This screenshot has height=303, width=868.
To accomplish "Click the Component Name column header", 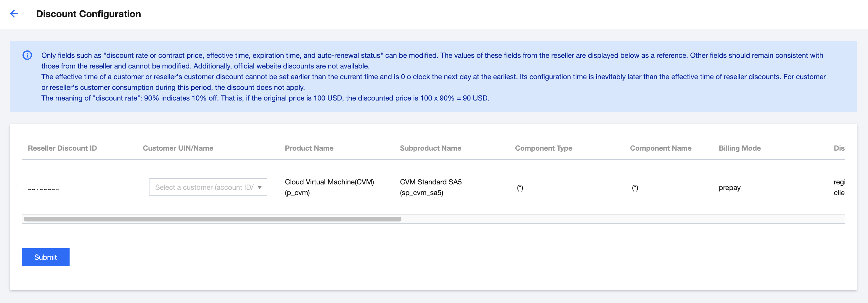I will [x=660, y=148].
